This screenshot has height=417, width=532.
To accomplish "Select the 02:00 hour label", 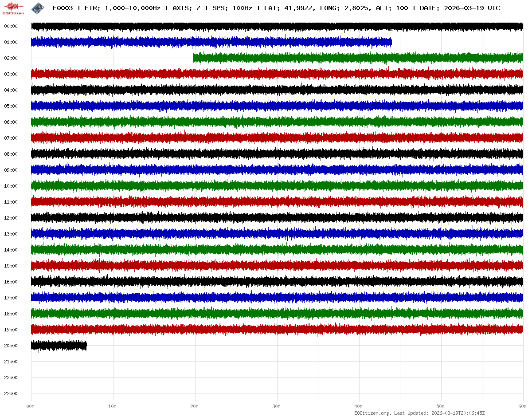I will (x=10, y=58).
